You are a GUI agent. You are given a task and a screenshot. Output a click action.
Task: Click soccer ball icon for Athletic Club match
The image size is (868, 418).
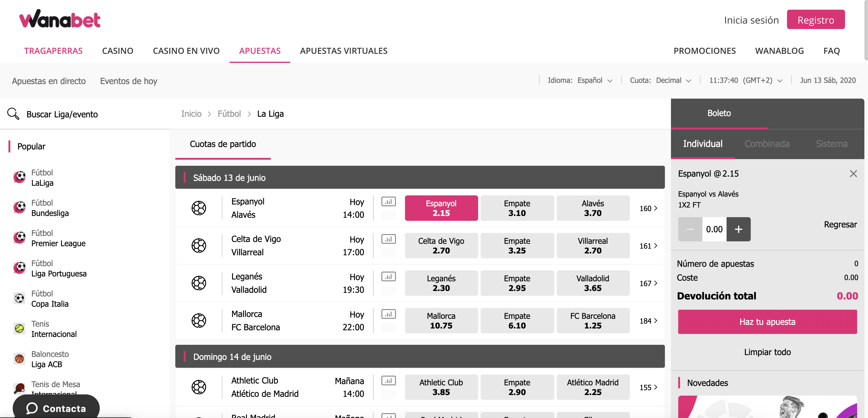point(199,387)
